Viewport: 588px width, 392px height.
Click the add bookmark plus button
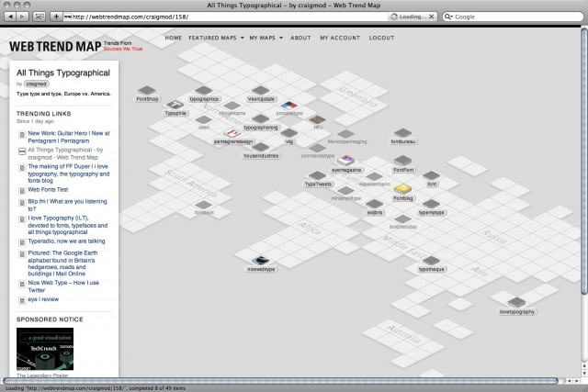pyautogui.click(x=56, y=17)
